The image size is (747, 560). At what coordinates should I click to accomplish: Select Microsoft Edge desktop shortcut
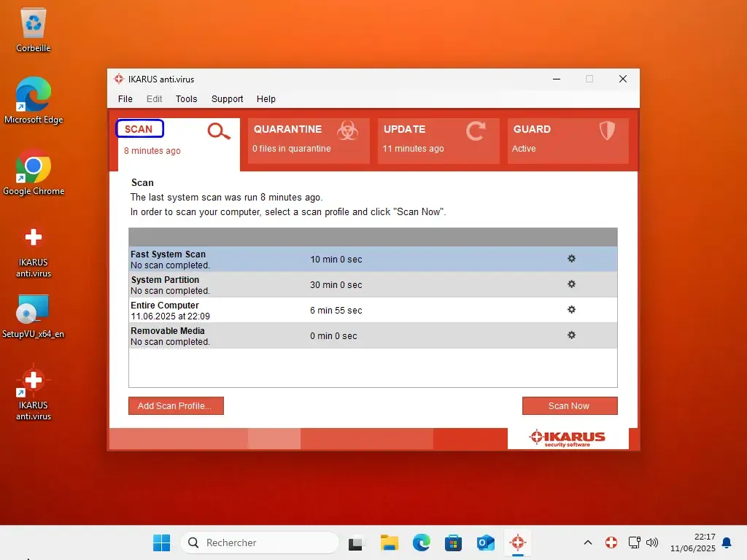coord(34,101)
